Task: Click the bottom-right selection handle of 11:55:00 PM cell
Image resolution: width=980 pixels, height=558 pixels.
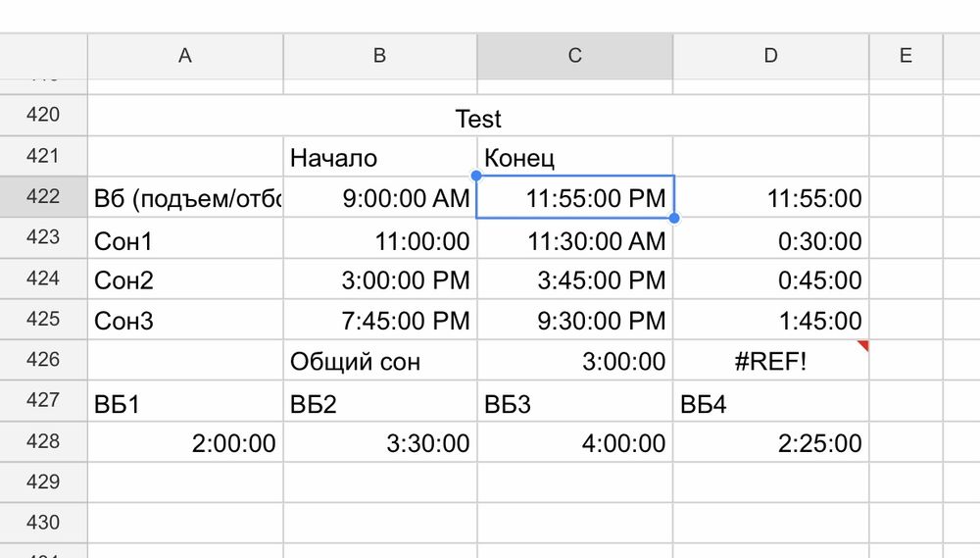Action: [x=673, y=218]
